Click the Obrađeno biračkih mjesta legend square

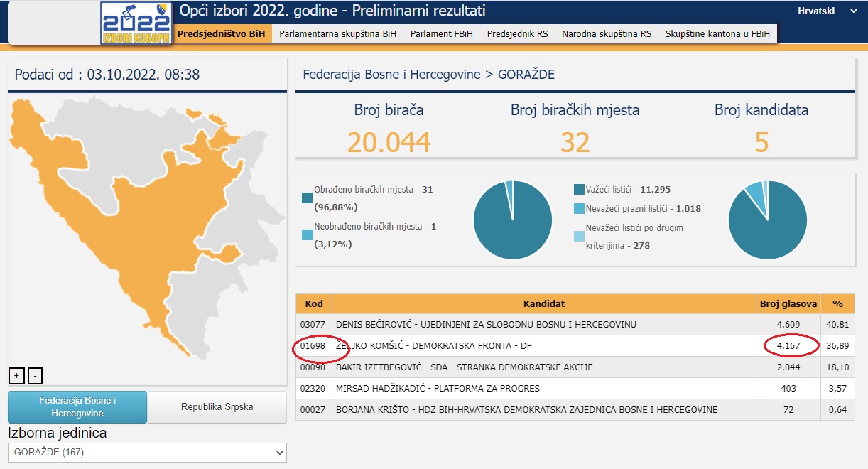pyautogui.click(x=307, y=197)
